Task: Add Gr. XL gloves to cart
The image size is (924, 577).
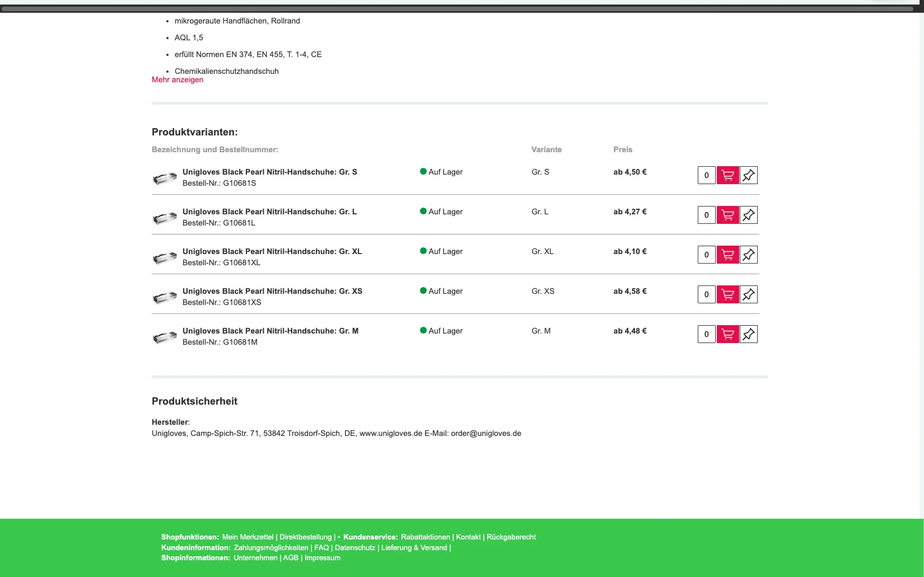Action: click(727, 255)
